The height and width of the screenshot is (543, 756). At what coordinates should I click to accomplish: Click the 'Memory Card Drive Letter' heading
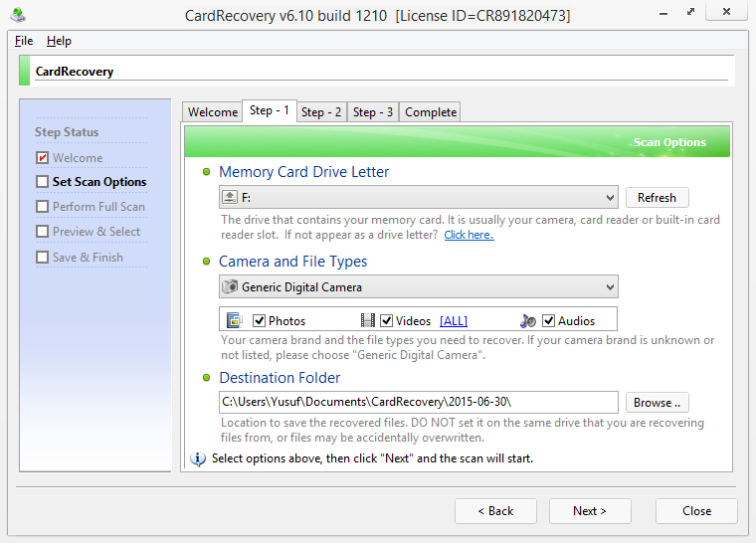[x=303, y=172]
